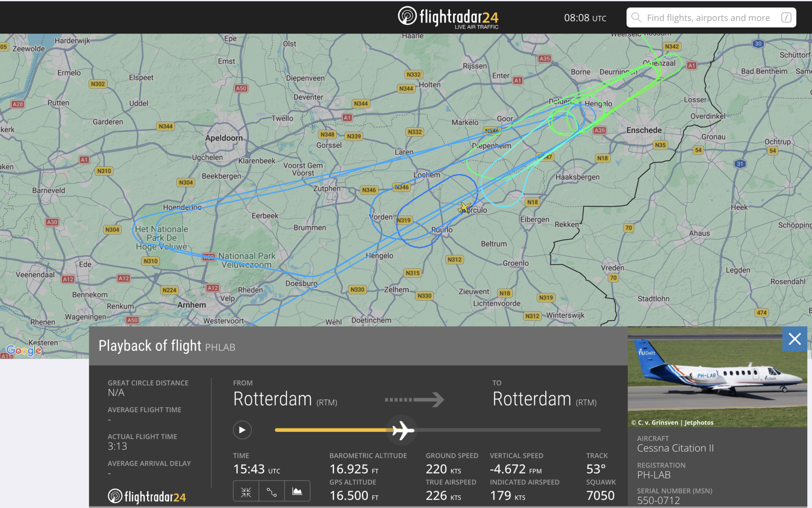The width and height of the screenshot is (812, 508).
Task: Click the magnifying glass search icon
Action: tap(636, 18)
